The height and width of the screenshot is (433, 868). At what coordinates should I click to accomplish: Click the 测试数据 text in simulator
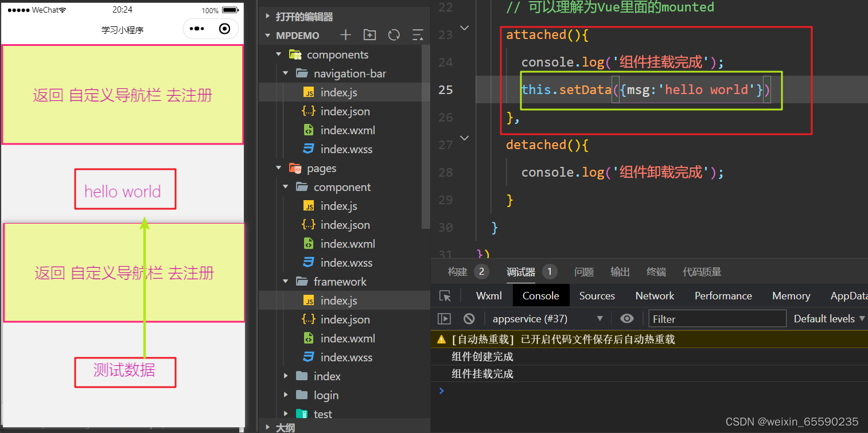[124, 370]
